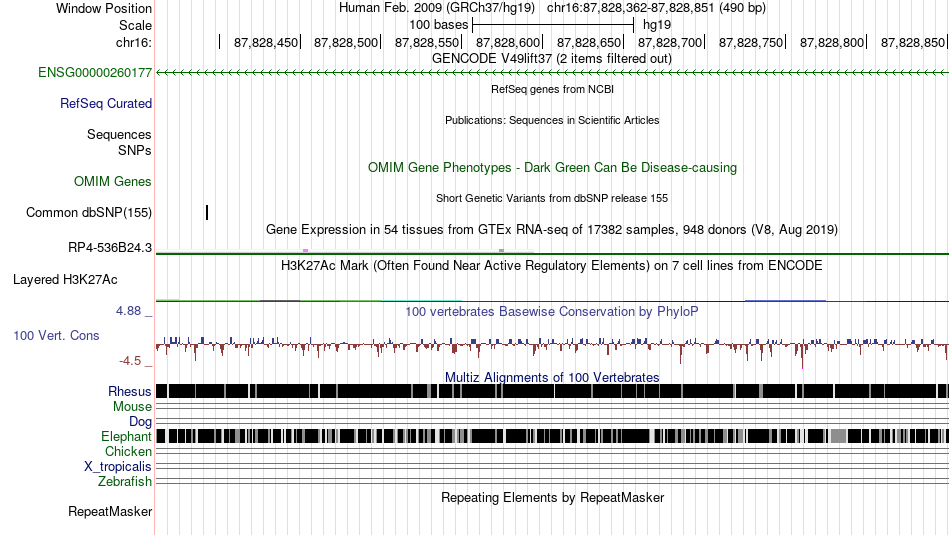950x535 pixels.
Task: Click the OMIM Genes track label
Action: (113, 182)
